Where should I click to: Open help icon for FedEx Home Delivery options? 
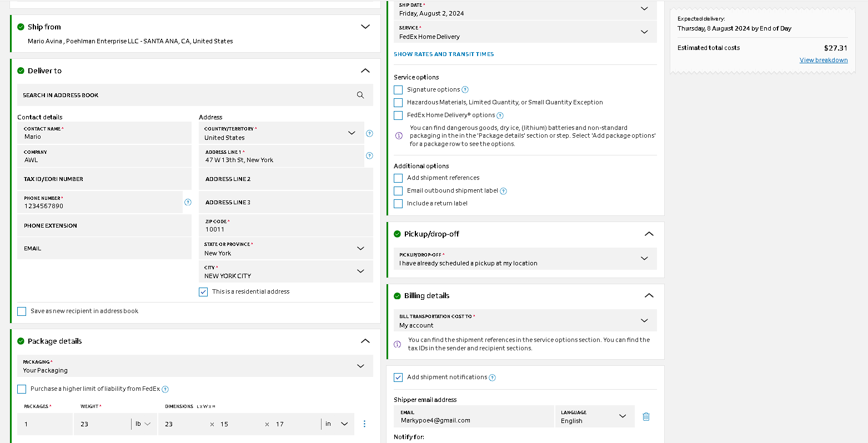500,115
